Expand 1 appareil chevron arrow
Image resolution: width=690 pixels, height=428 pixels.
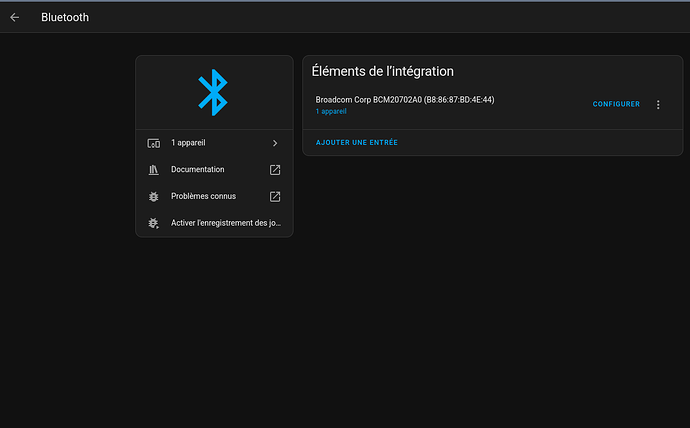(275, 143)
